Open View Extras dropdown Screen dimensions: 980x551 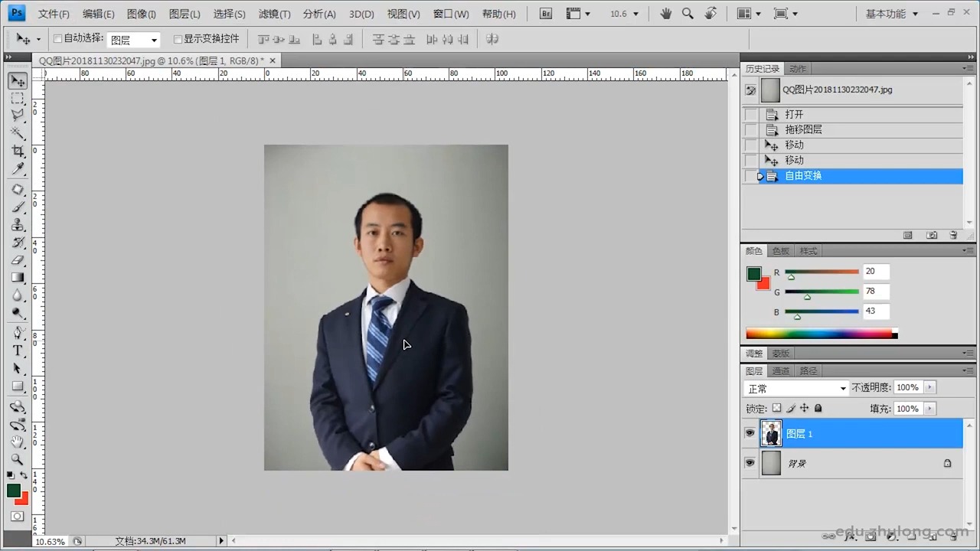click(578, 14)
